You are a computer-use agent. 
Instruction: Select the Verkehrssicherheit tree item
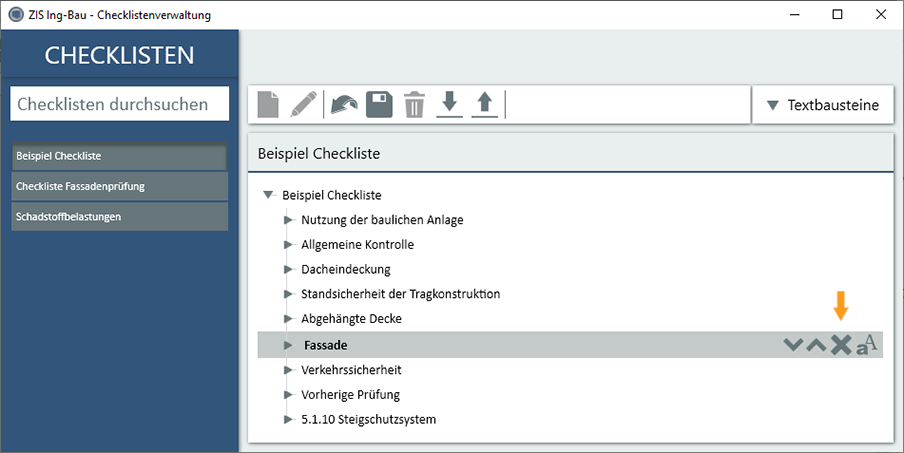(350, 370)
